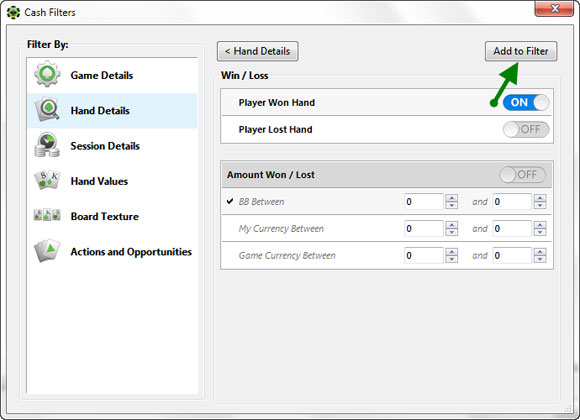The width and height of the screenshot is (580, 420).
Task: Increase the Game Currency Between second value
Action: [540, 252]
